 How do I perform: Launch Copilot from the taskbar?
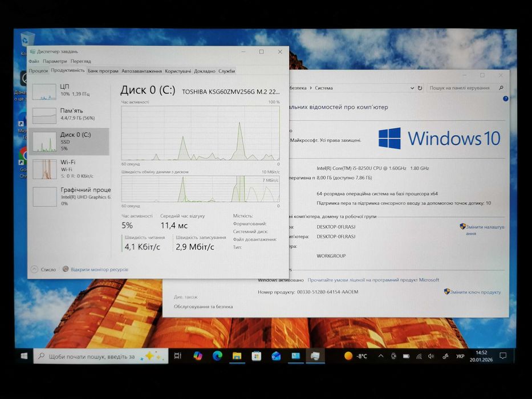[x=197, y=356]
